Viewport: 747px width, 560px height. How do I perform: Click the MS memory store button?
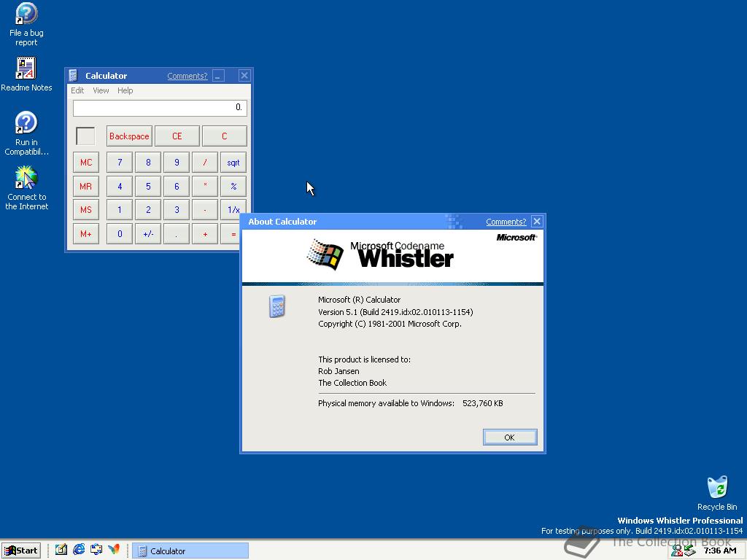point(86,209)
